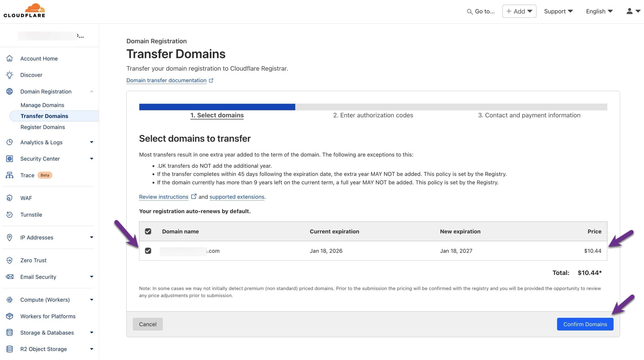Click the search magnifier icon
The width and height of the screenshot is (644, 360).
click(x=469, y=12)
